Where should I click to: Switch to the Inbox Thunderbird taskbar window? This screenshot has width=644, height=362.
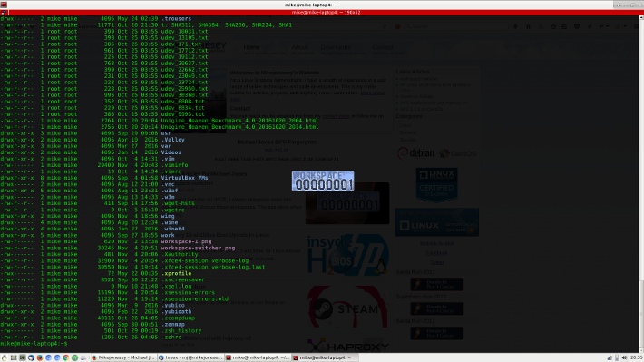click(x=190, y=357)
